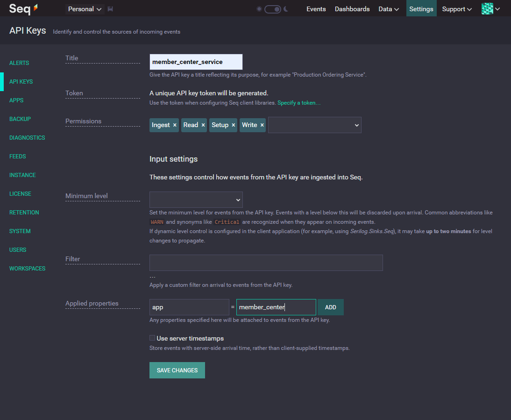Click SAVE CHANGES button
Screen dimensions: 511x420
pos(177,370)
